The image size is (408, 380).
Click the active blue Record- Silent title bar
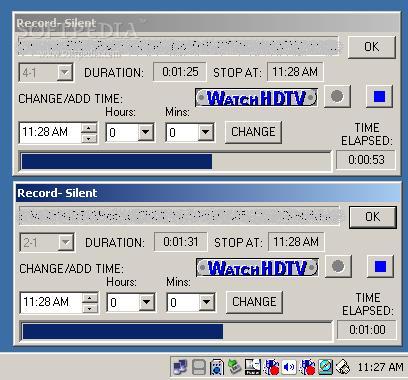click(x=208, y=193)
